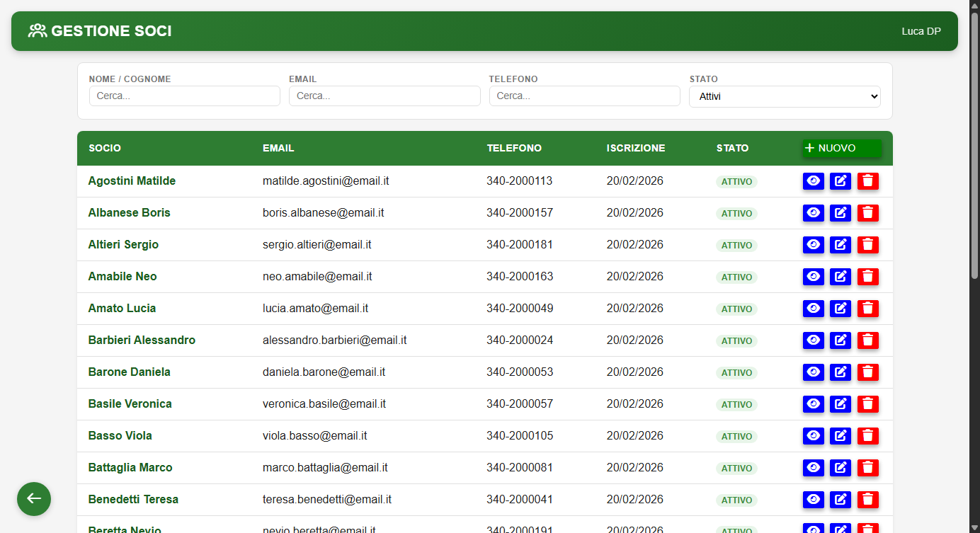View Amato Lucia's profile
980x533 pixels.
click(814, 309)
